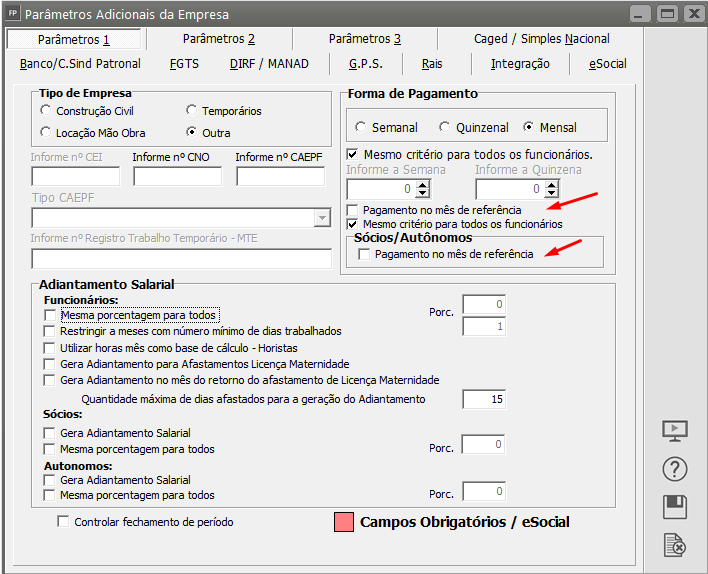This screenshot has height=574, width=708.
Task: Enable Pagamento no mês de referência for Sócios/Autônomos
Action: (366, 255)
